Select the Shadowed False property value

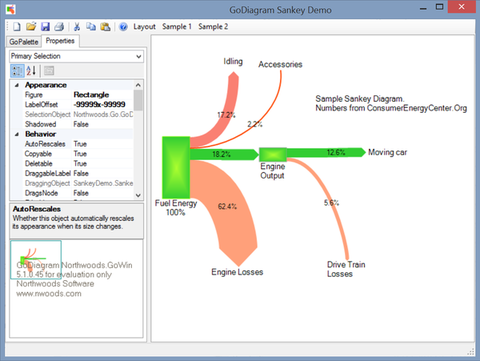click(103, 124)
